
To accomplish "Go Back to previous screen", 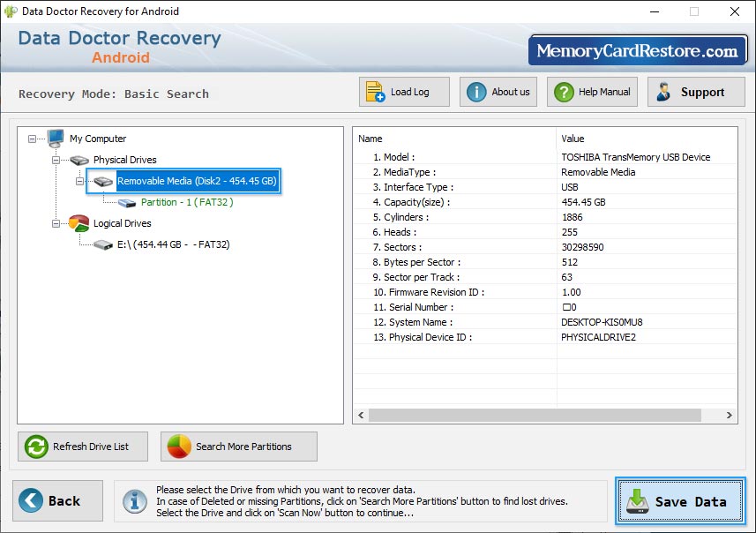I will (58, 500).
